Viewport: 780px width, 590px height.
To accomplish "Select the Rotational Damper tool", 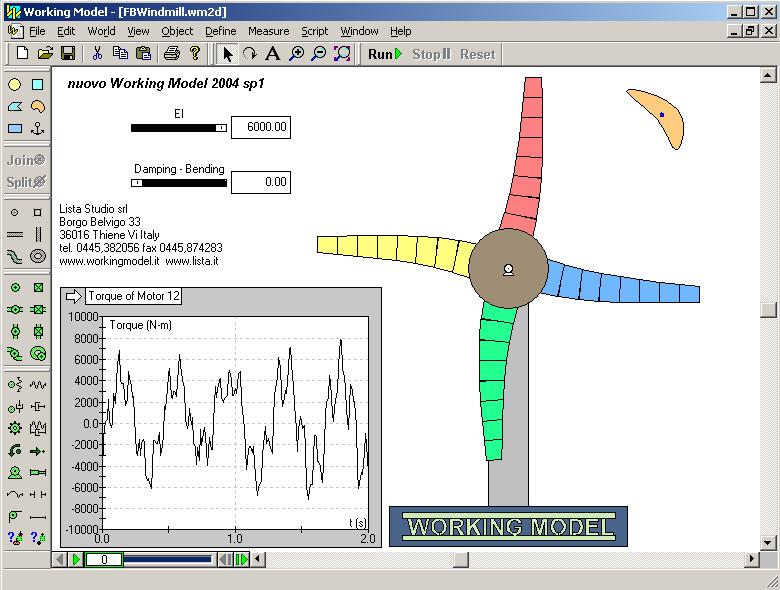I will point(15,406).
